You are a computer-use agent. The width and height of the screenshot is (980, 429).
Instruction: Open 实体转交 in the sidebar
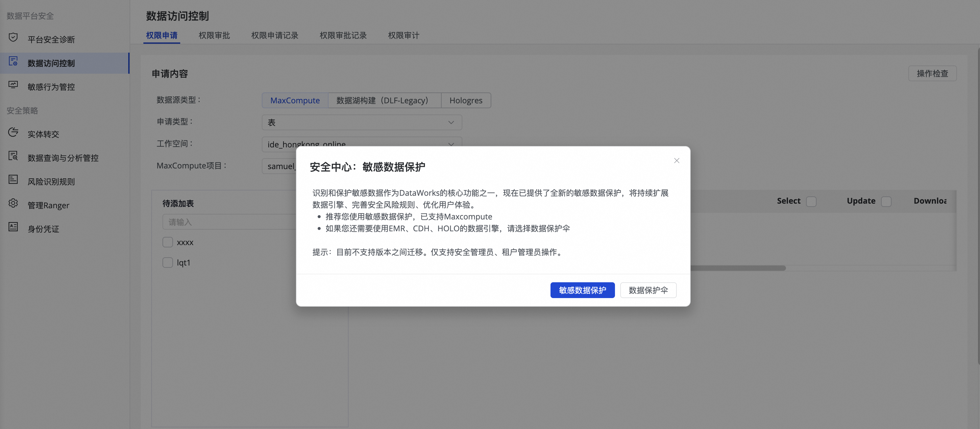(65, 134)
